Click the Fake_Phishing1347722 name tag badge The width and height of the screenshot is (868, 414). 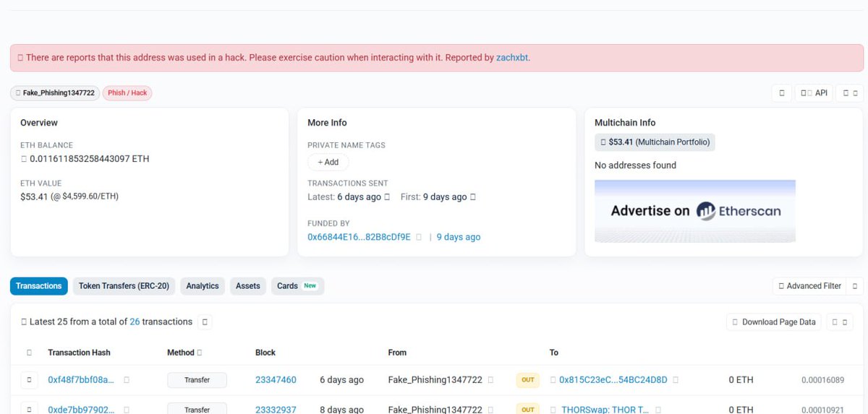55,93
